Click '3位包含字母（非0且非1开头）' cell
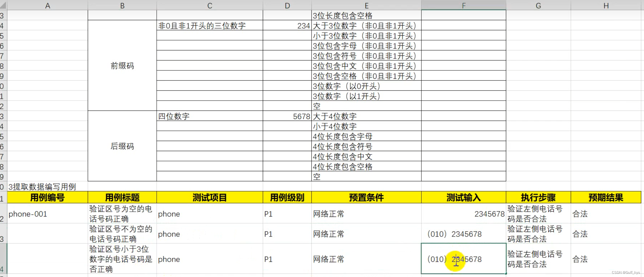644x277 pixels. coord(366,45)
